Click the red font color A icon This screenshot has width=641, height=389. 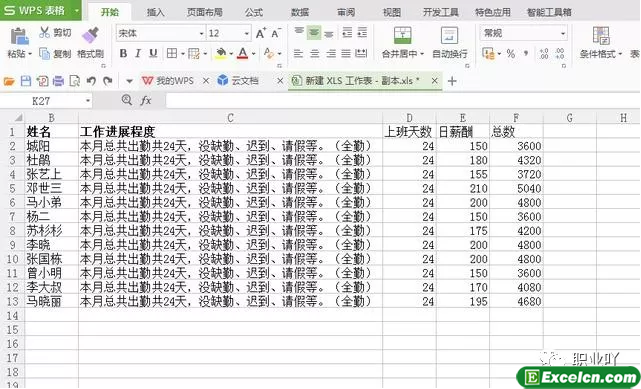pyautogui.click(x=243, y=54)
